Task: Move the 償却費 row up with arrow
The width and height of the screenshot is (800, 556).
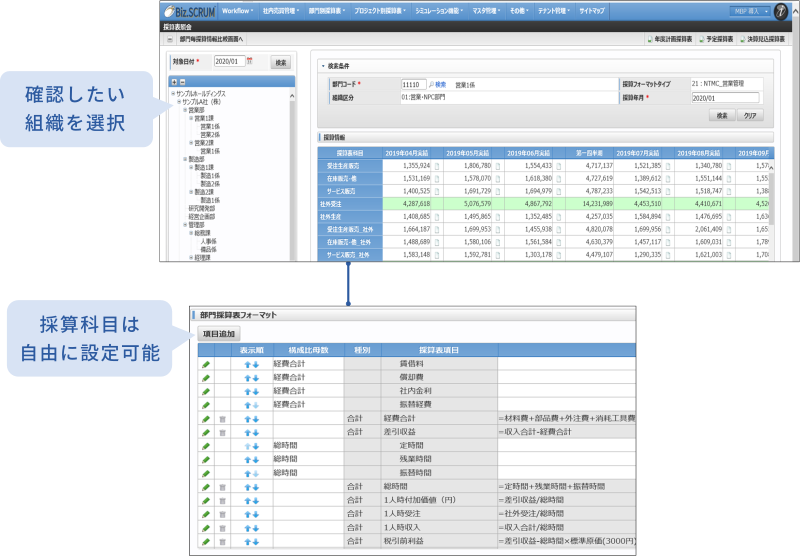Action: 246,378
